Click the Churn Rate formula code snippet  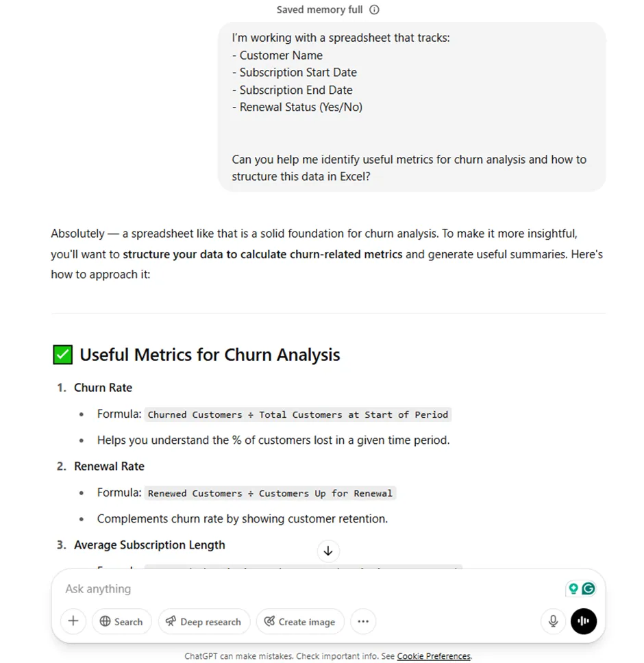(x=298, y=414)
